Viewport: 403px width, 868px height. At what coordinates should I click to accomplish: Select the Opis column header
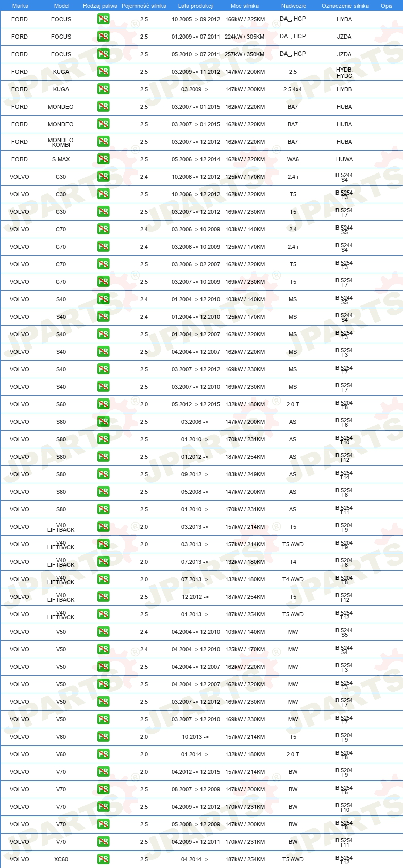387,6
